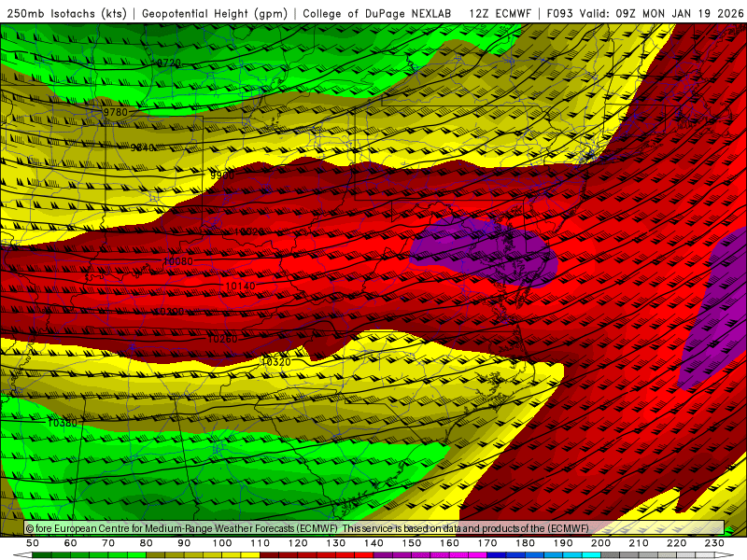Image resolution: width=747 pixels, height=560 pixels.
Task: Click the 'F093 Valid: 09Z MON JAN 19 2026' text
Action: pyautogui.click(x=645, y=14)
